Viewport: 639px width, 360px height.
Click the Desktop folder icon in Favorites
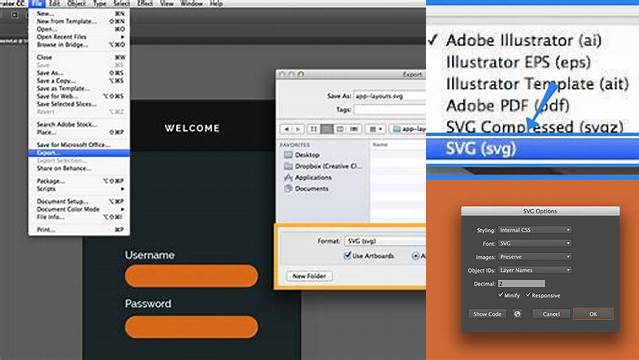[288, 155]
